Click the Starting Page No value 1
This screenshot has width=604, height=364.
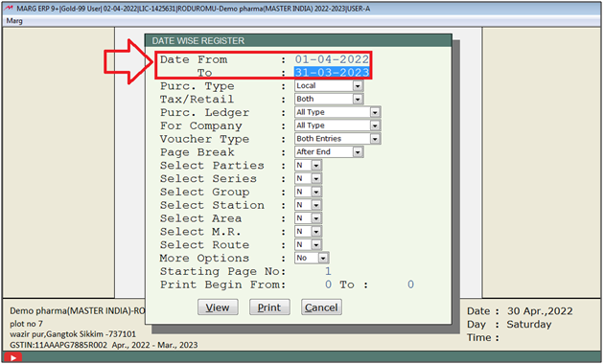point(328,271)
